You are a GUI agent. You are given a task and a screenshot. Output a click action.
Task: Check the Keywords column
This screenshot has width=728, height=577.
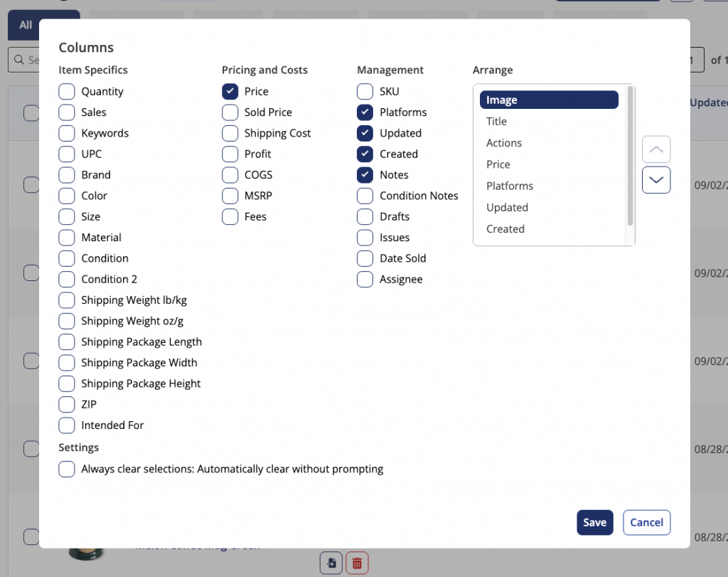coord(67,133)
